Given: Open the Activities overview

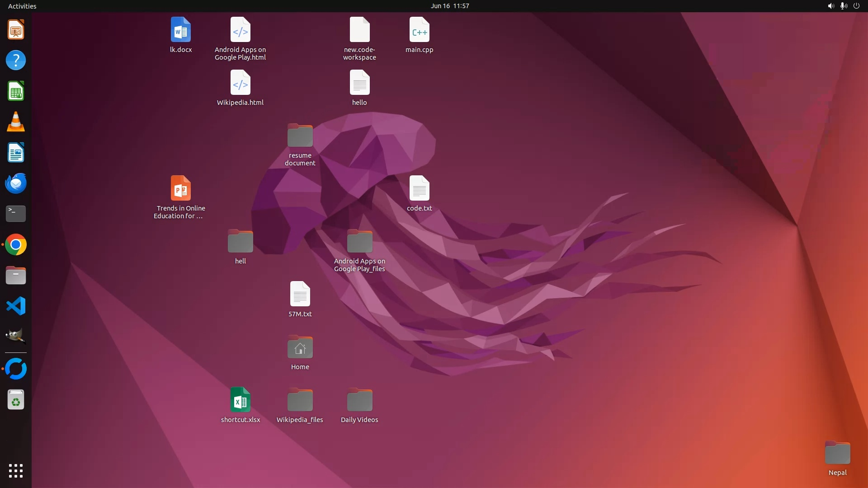Looking at the screenshot, I should coord(22,6).
